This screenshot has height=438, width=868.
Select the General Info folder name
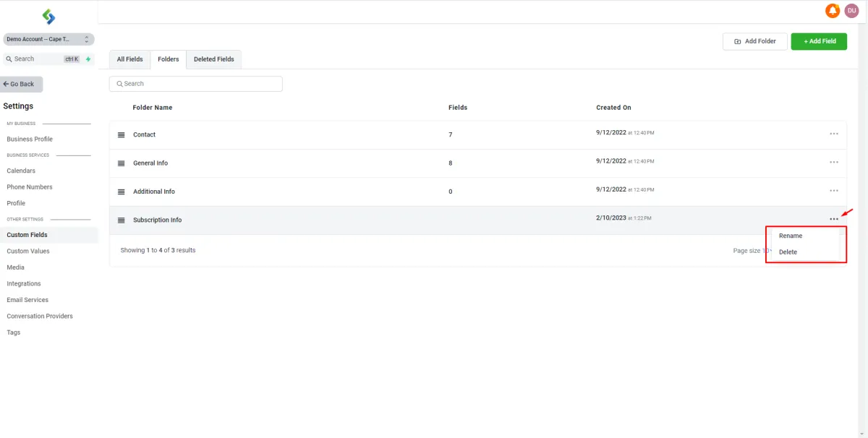pyautogui.click(x=150, y=163)
